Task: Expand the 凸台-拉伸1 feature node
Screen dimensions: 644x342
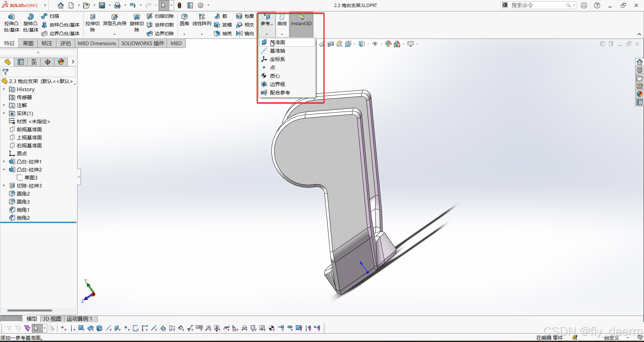Action: [4, 162]
